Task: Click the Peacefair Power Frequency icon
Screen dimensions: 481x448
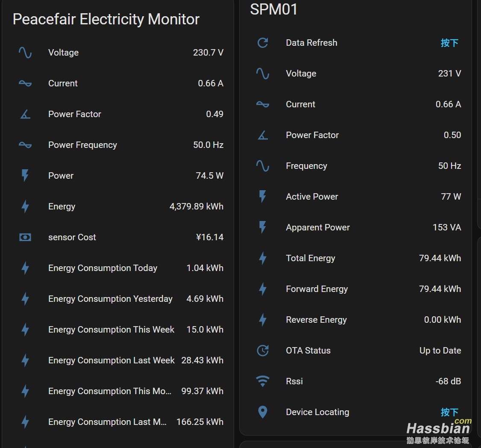Action: [x=25, y=145]
